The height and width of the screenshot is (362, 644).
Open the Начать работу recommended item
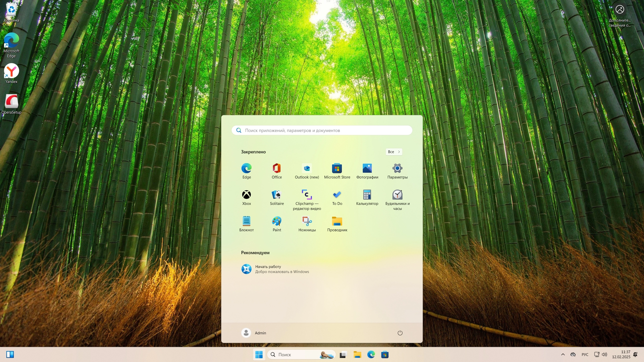tap(275, 269)
